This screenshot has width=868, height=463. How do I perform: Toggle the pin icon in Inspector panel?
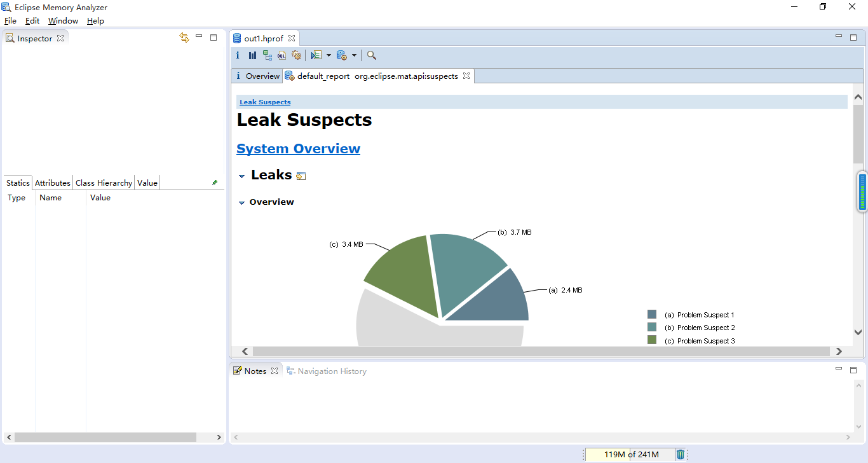(215, 183)
